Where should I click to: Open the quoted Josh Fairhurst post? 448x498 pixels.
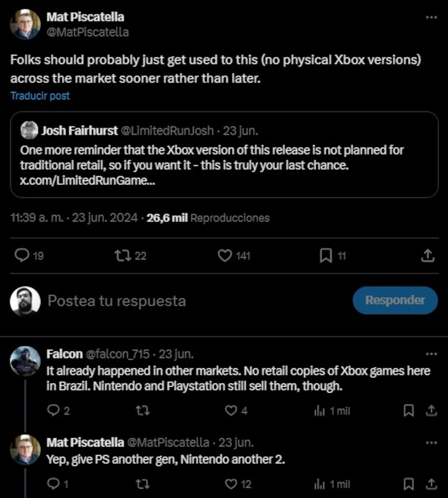(x=224, y=154)
